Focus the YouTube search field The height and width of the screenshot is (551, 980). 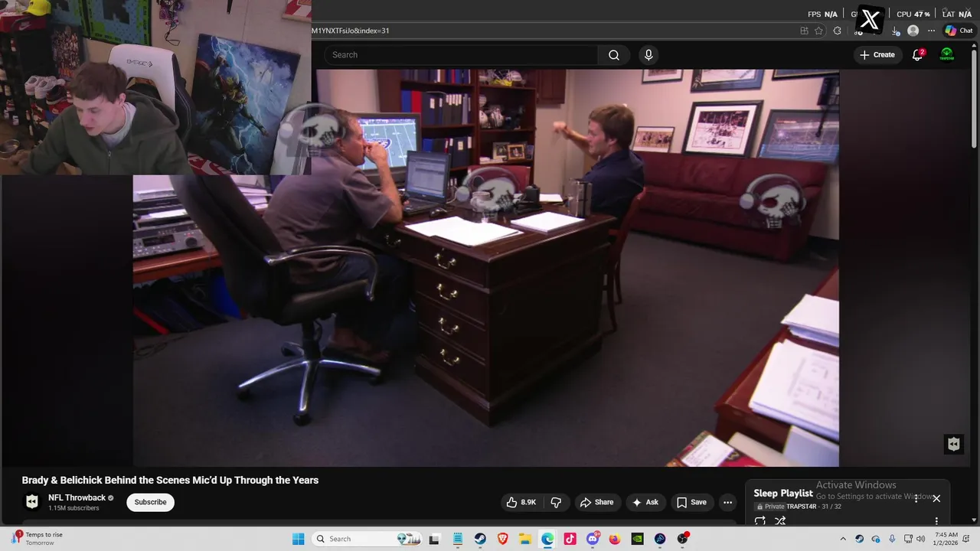coord(462,55)
